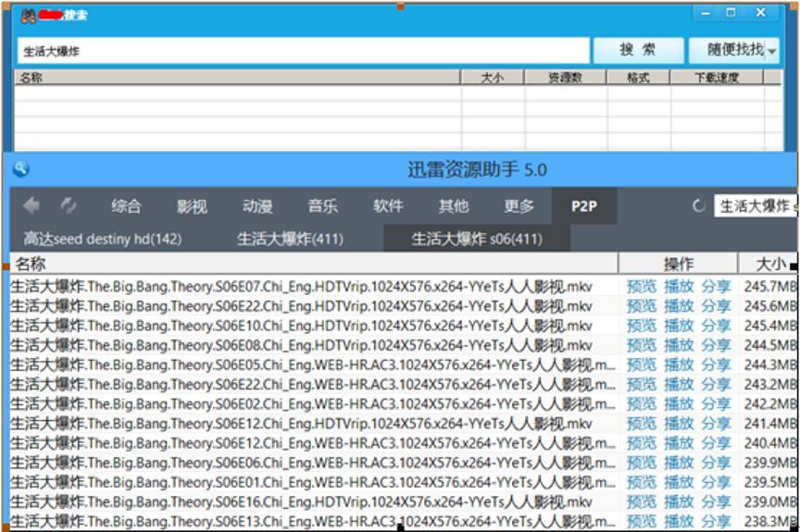Maximize the top search window
The height and width of the screenshot is (532, 800).
731,13
